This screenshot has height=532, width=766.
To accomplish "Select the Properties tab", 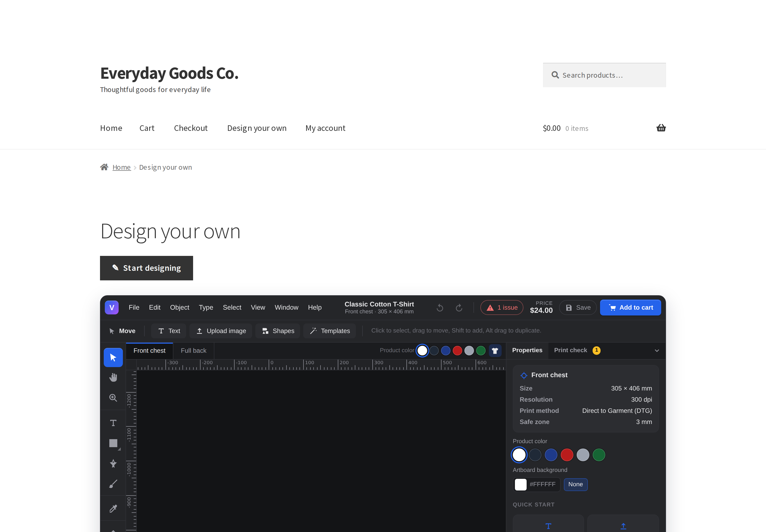I will click(x=527, y=350).
